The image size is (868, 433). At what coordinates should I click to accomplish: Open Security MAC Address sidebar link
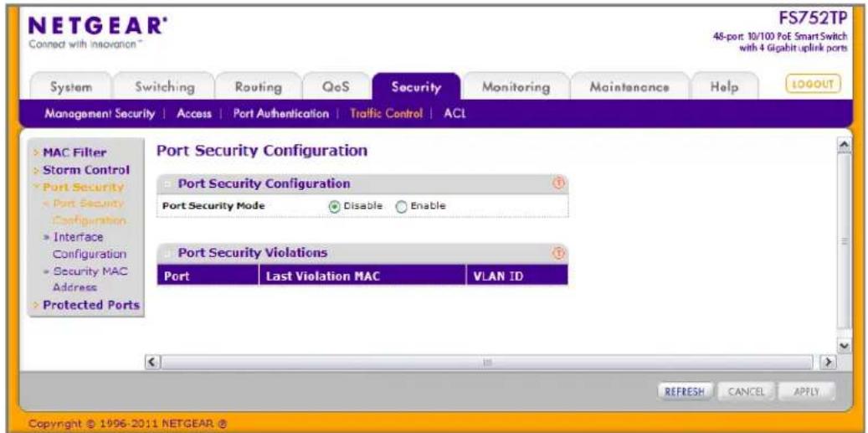[89, 280]
